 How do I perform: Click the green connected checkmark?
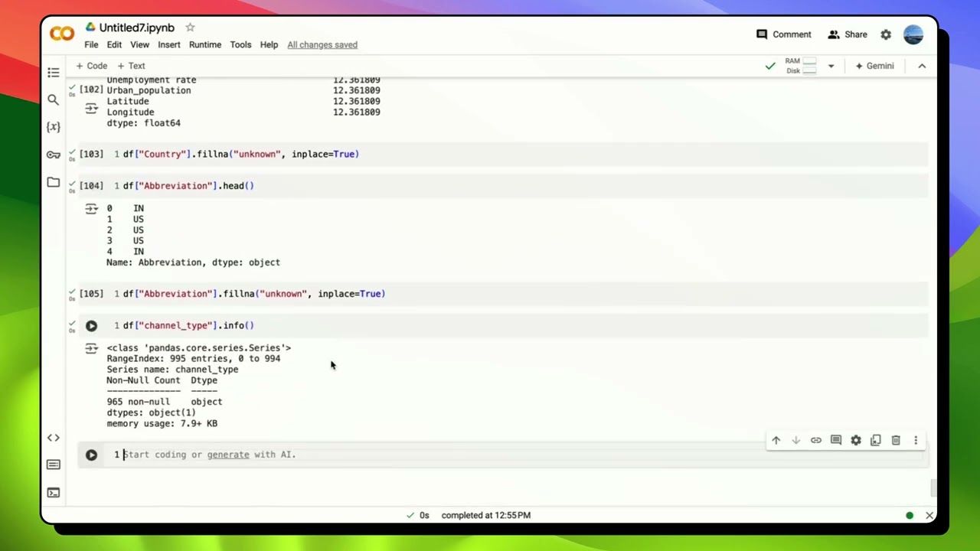(x=770, y=66)
